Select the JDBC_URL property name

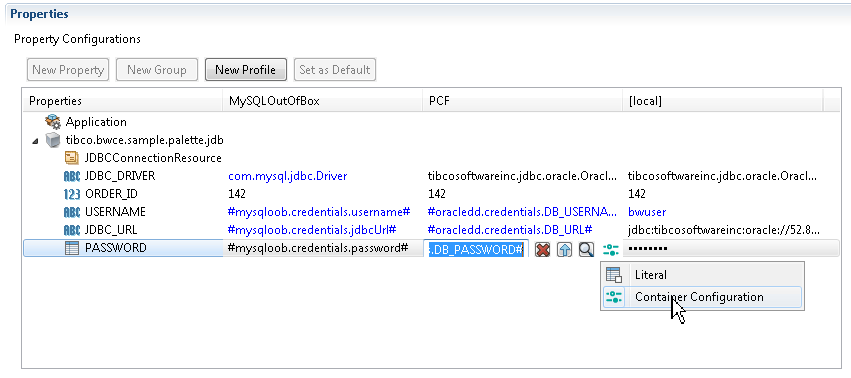(111, 230)
